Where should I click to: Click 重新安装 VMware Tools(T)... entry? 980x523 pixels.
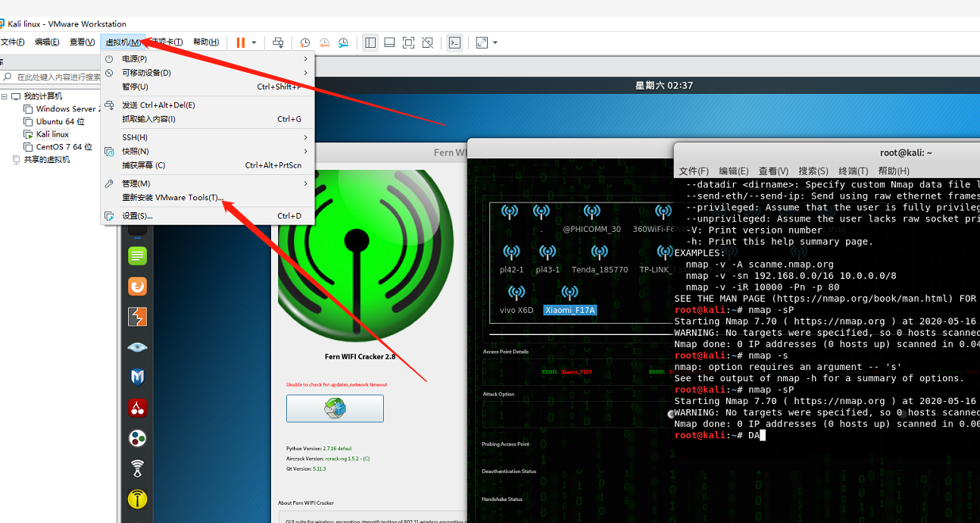pos(208,197)
